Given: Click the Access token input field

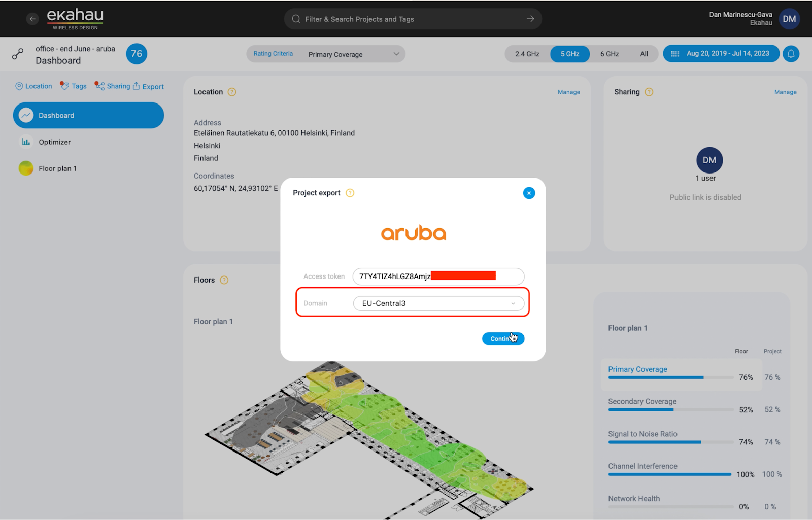Looking at the screenshot, I should coord(438,276).
